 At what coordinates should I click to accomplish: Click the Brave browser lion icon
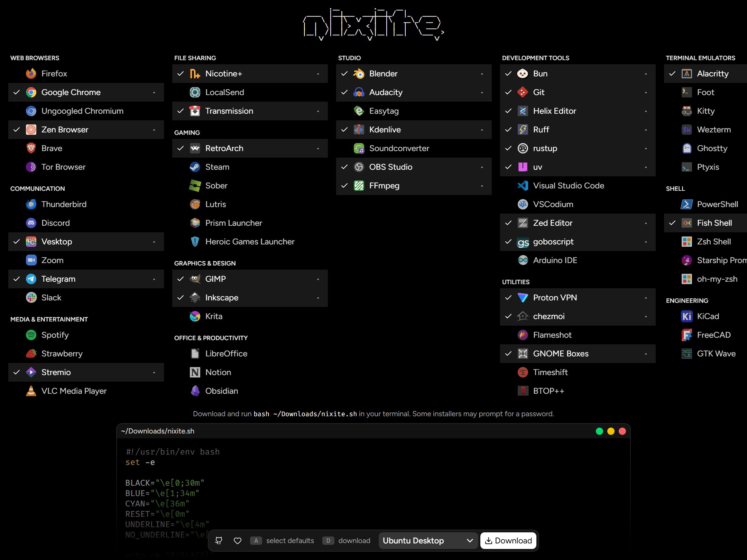click(31, 148)
